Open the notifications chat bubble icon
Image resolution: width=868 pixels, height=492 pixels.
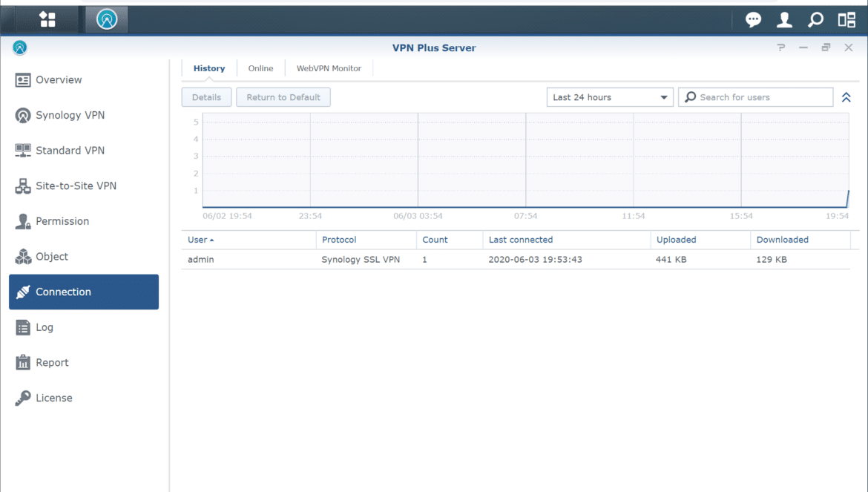(x=753, y=20)
